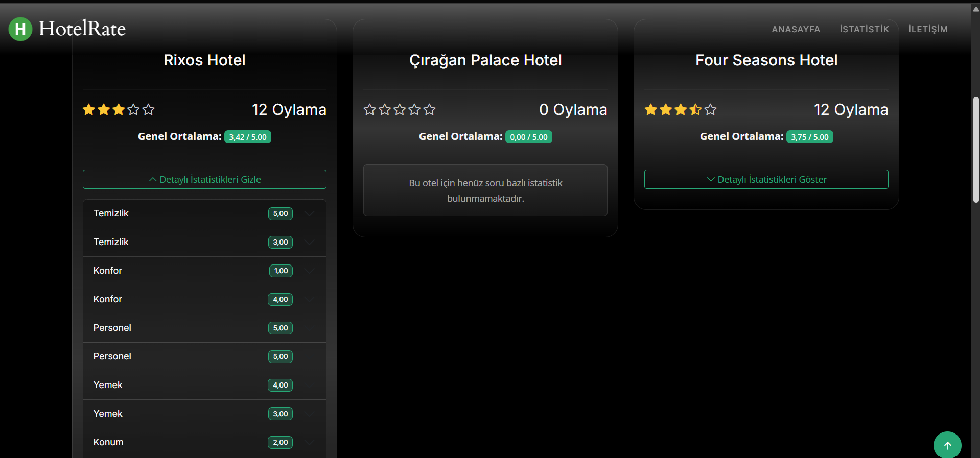Image resolution: width=980 pixels, height=458 pixels.
Task: Click the Four Seasons Hotel card title
Action: (766, 60)
